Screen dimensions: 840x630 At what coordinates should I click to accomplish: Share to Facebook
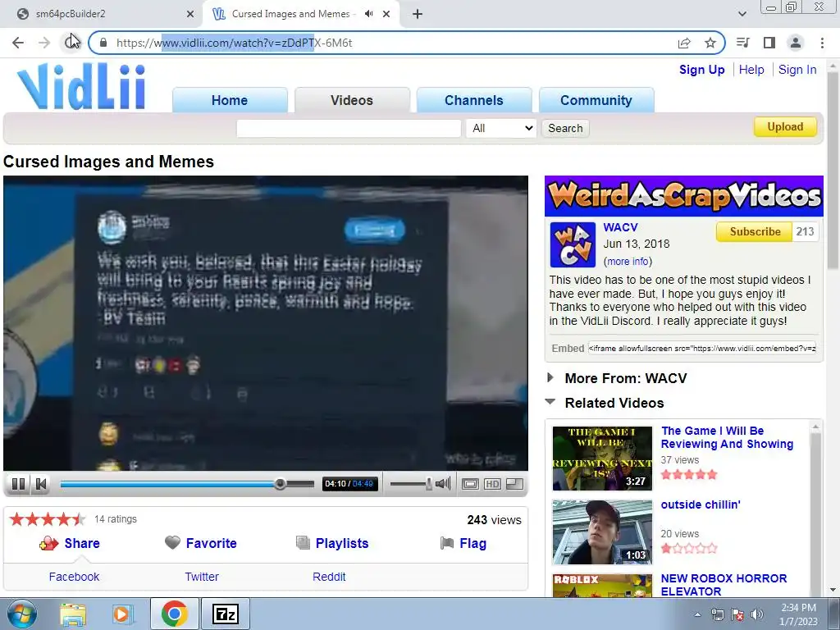pos(74,577)
